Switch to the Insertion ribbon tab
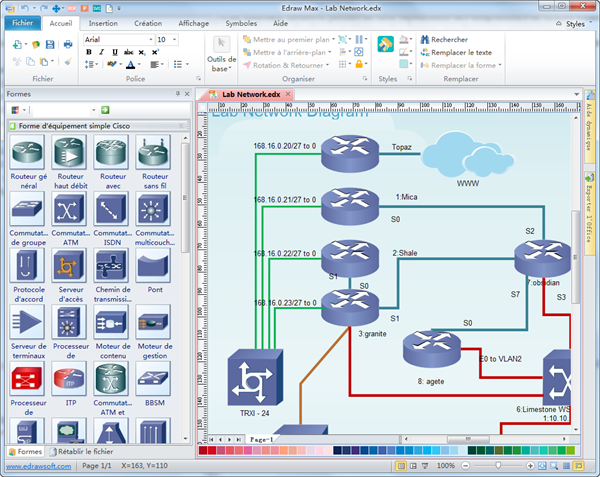This screenshot has width=600, height=477. click(x=103, y=22)
